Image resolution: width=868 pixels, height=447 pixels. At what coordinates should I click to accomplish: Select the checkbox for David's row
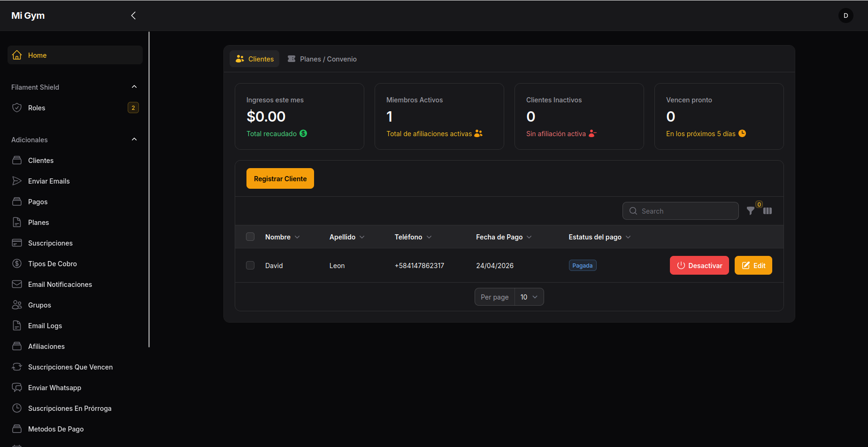[250, 266]
